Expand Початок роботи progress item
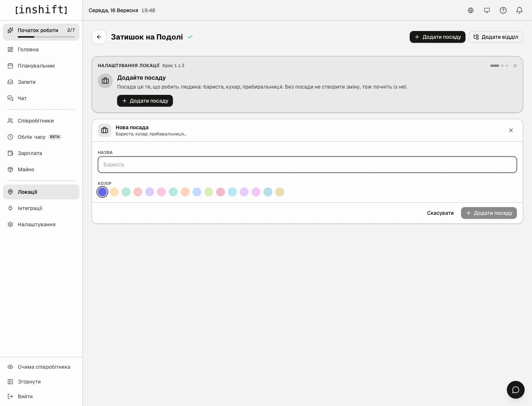The height and width of the screenshot is (406, 532). tap(41, 32)
